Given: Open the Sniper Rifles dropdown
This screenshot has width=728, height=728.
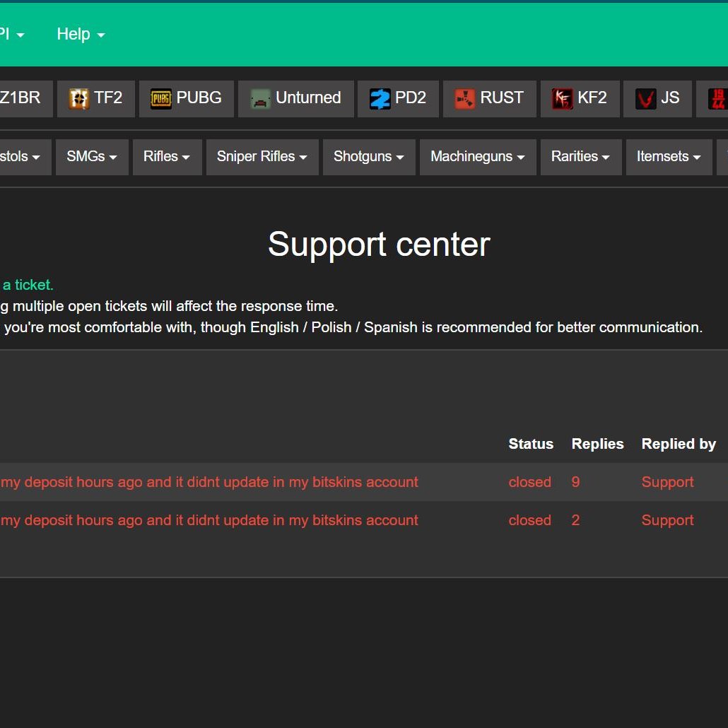Looking at the screenshot, I should pos(262,157).
